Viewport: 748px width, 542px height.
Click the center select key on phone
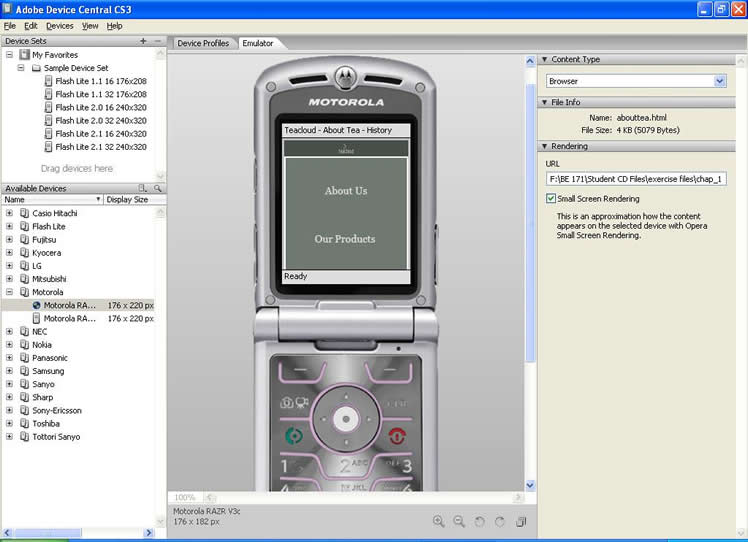point(346,419)
